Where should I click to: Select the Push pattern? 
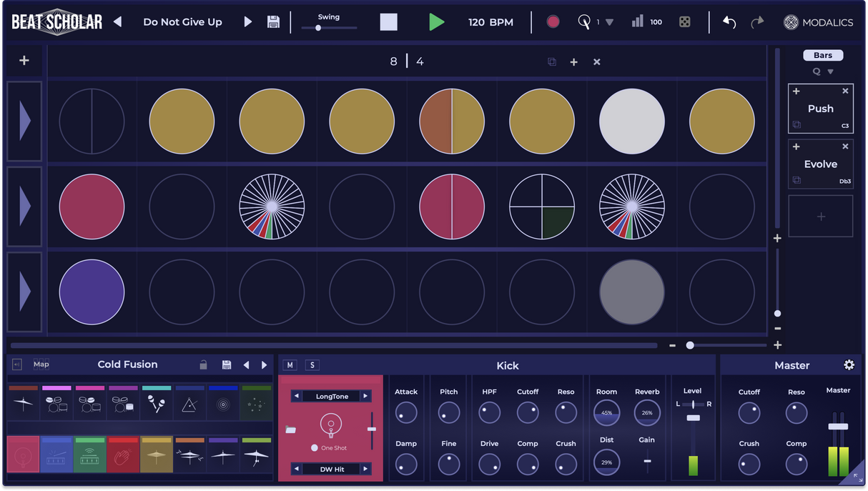coord(820,109)
